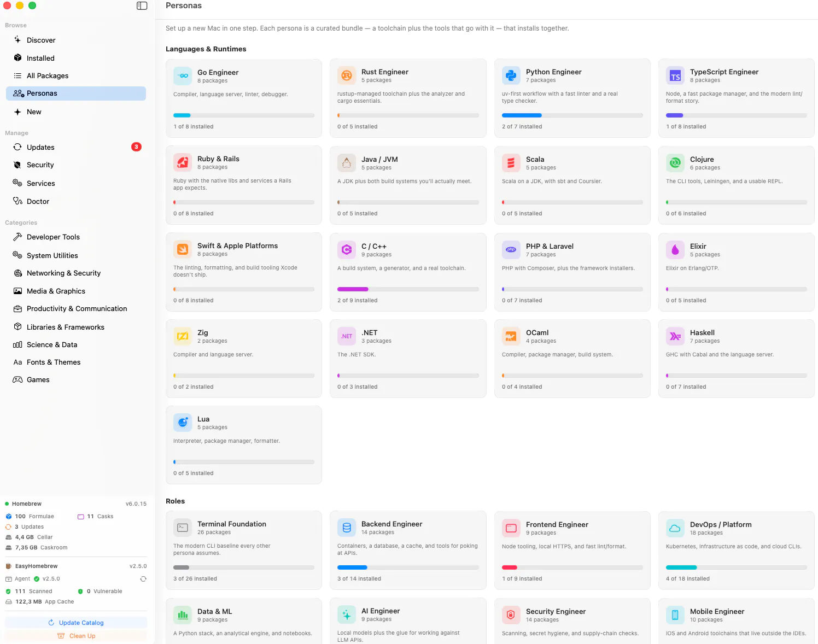This screenshot has height=644, width=818.
Task: Click the Networking & Security globe icon
Action: [x=17, y=273]
